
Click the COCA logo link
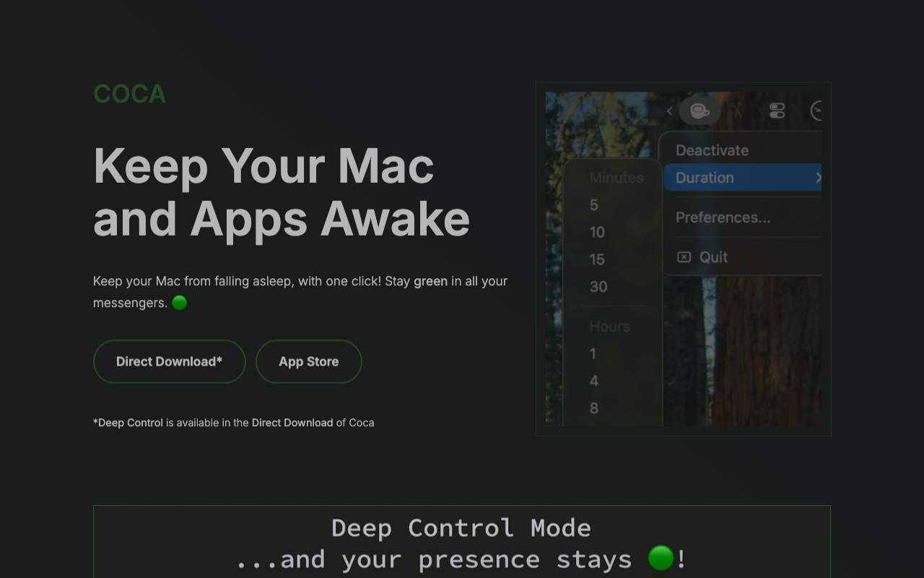130,94
